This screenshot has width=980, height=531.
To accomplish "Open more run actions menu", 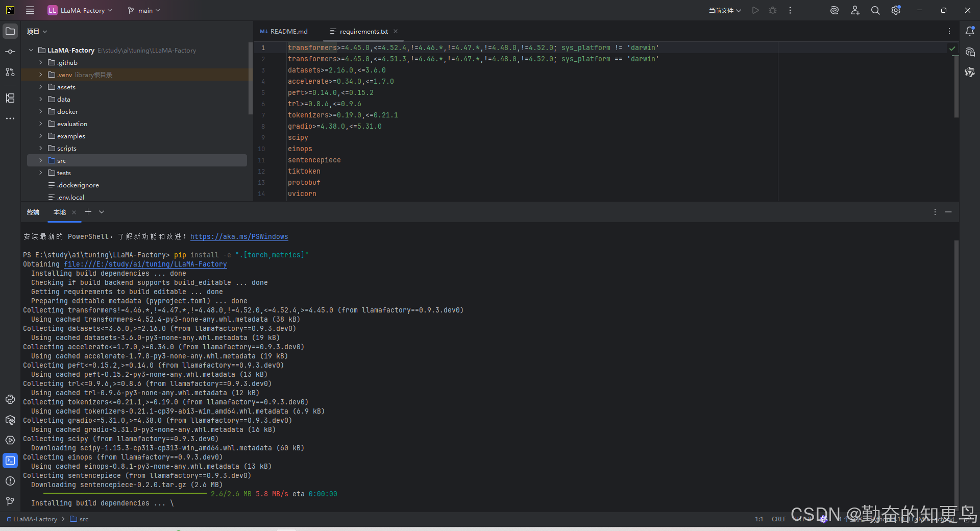I will (x=790, y=10).
